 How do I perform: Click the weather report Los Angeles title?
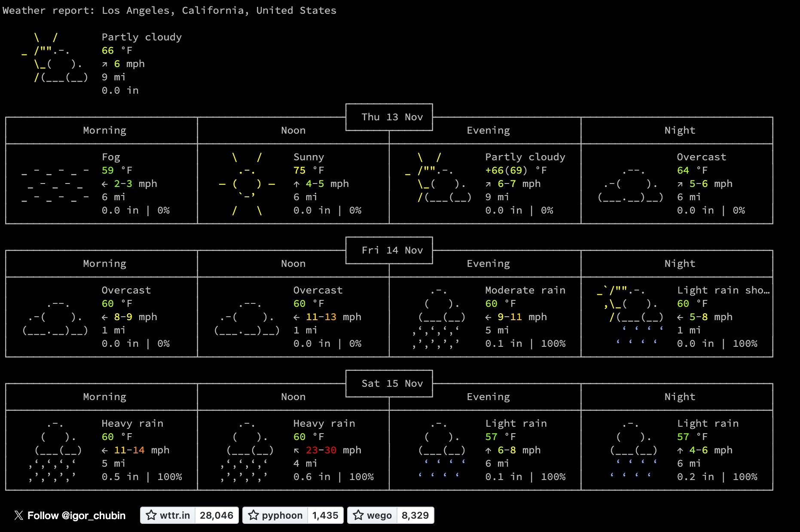pos(170,10)
